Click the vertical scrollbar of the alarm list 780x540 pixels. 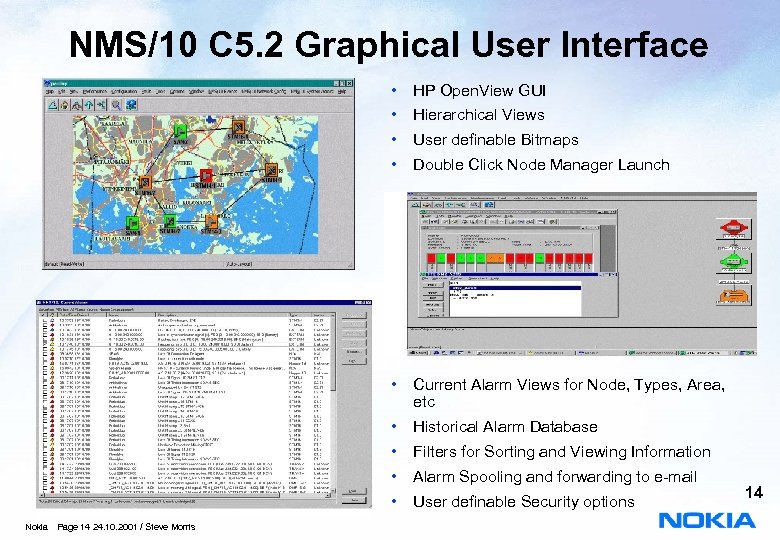click(333, 403)
